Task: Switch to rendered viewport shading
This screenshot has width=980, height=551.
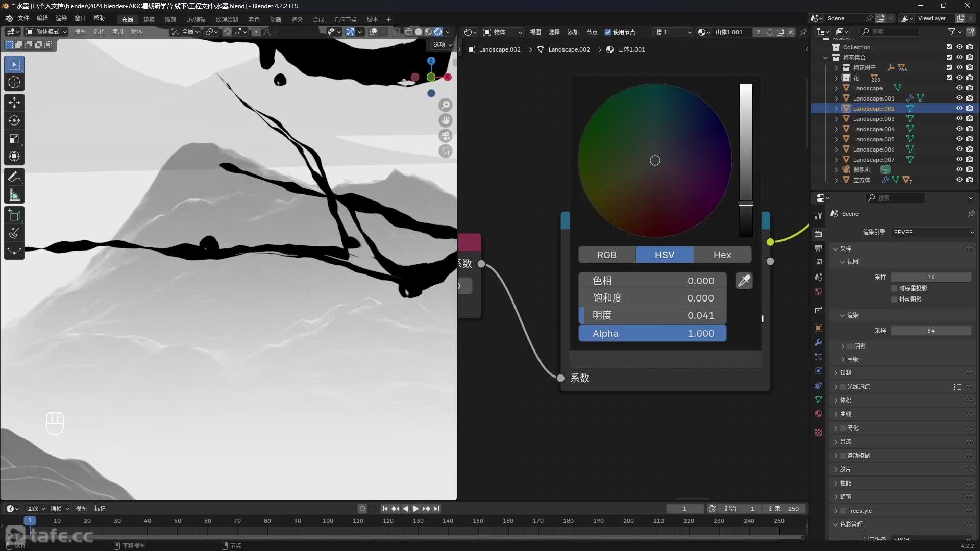Action: point(438,32)
